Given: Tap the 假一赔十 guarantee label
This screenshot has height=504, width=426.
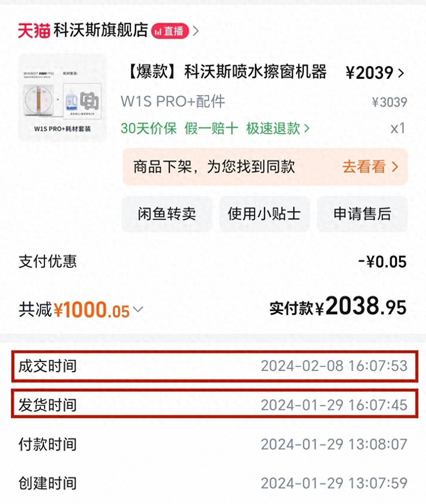Looking at the screenshot, I should point(211,129).
